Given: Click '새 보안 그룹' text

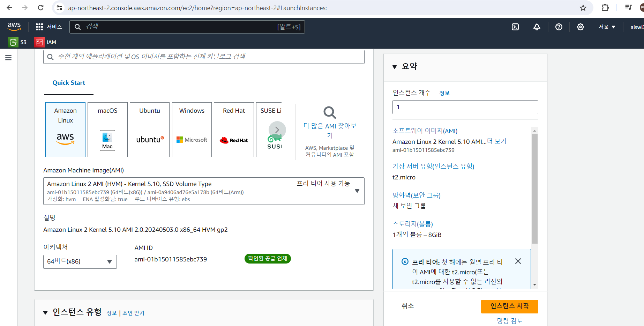Looking at the screenshot, I should pyautogui.click(x=409, y=206).
